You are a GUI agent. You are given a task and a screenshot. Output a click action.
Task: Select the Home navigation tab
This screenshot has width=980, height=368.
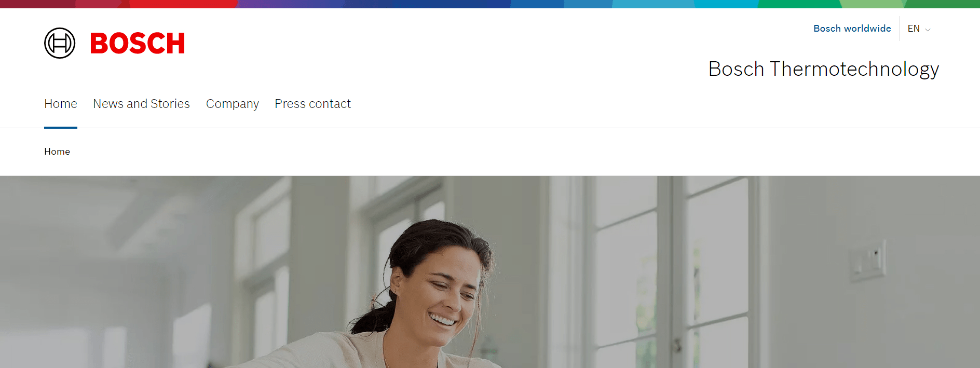click(61, 104)
